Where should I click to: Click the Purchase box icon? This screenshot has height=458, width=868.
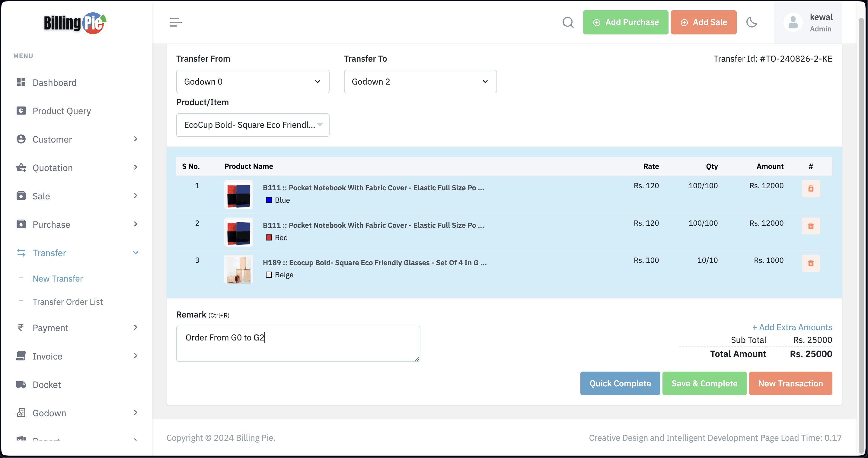coord(21,224)
